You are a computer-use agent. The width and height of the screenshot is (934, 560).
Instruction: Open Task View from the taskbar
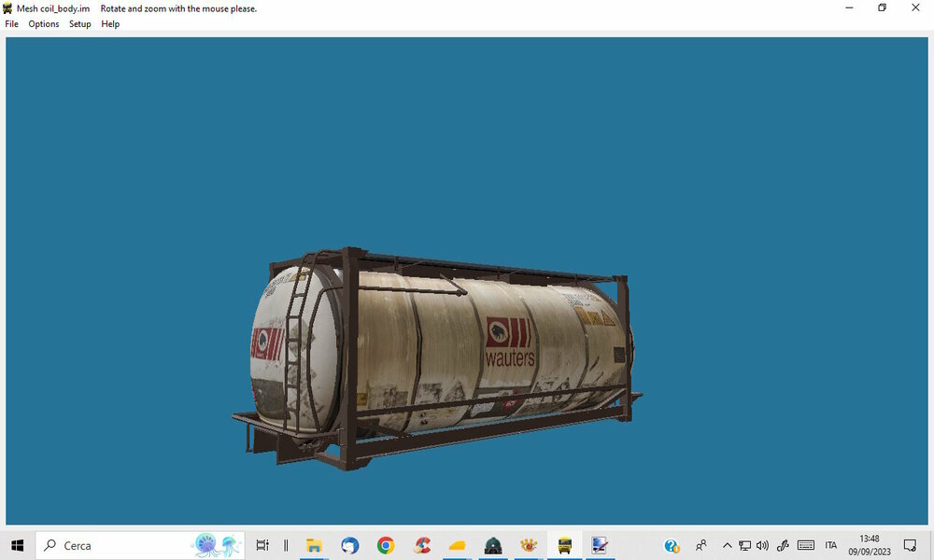[x=262, y=545]
